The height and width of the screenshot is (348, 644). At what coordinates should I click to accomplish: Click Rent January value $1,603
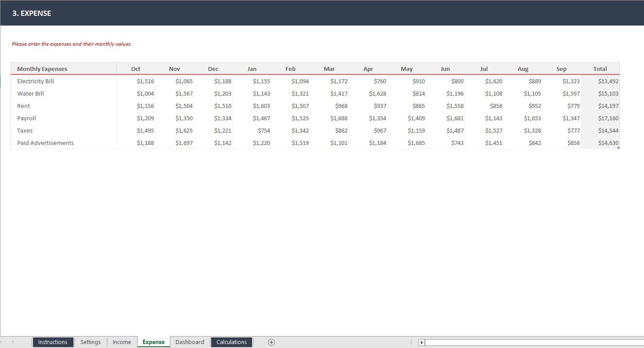pos(252,106)
